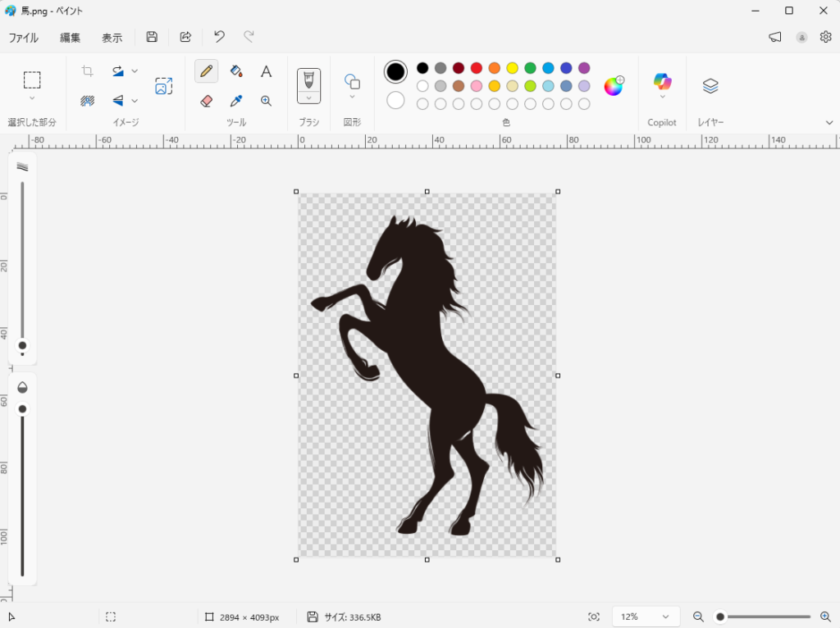Select the secondary color 2 circle
The height and width of the screenshot is (628, 840).
[395, 100]
